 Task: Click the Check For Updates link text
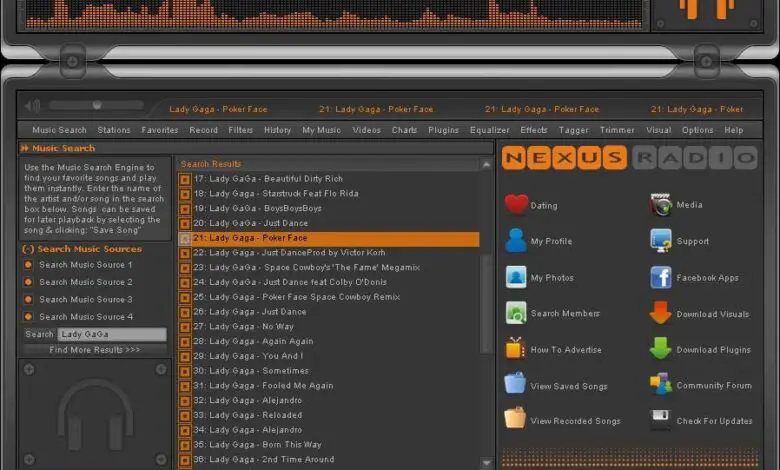[x=714, y=421]
